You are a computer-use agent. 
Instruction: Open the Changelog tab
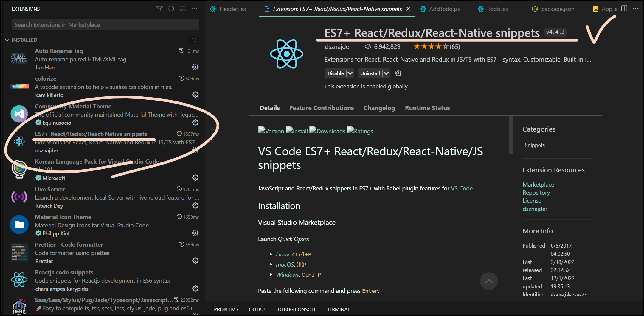(379, 108)
